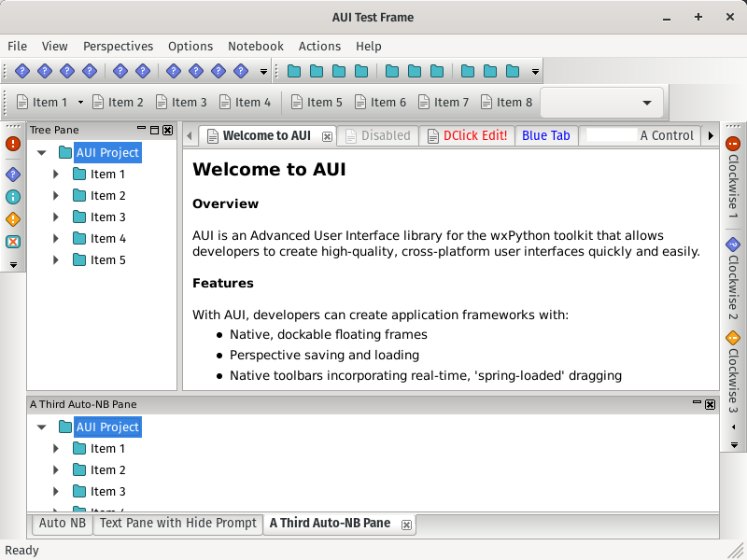
Task: Switch to Text Pane with Hide Prompt tab
Action: 178,524
